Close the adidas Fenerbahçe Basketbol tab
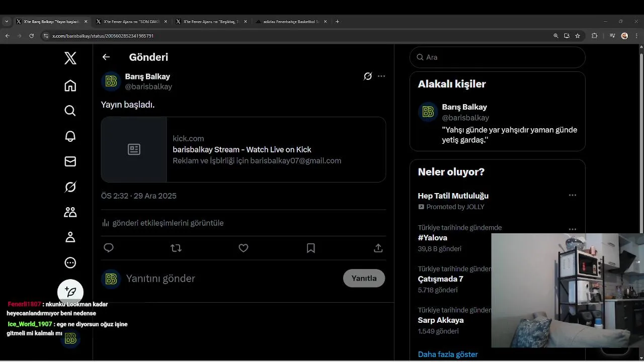The height and width of the screenshot is (362, 644). pos(326,22)
